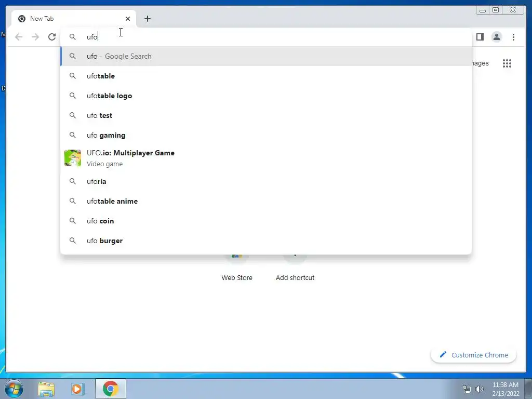Choose the 'ufo coin' suggestion
Image resolution: width=532 pixels, height=399 pixels.
266,221
